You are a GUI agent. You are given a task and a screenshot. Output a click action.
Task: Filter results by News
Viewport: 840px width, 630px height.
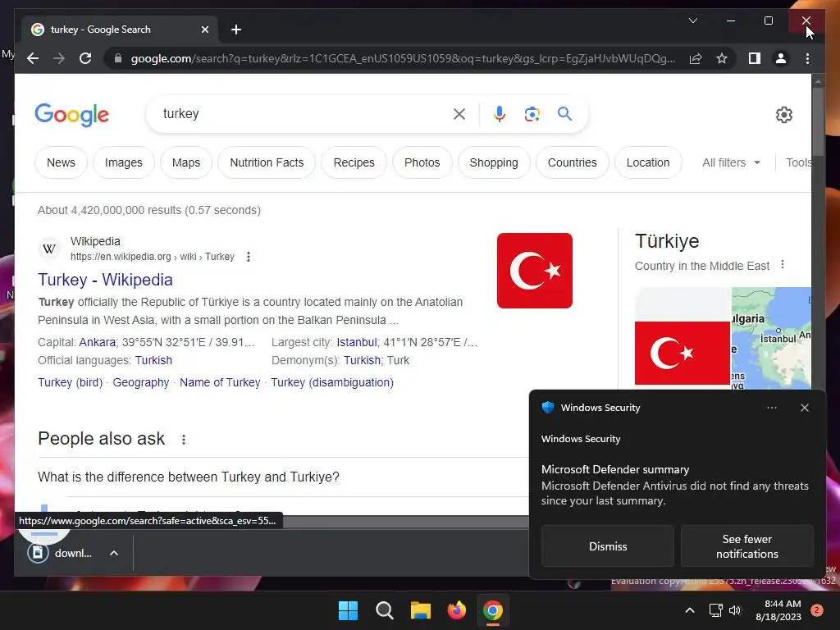(61, 162)
